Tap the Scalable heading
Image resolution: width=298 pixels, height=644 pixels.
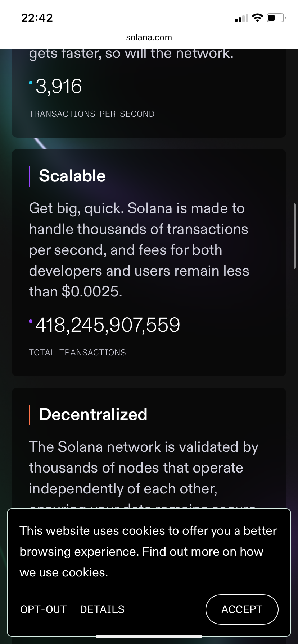pos(72,176)
